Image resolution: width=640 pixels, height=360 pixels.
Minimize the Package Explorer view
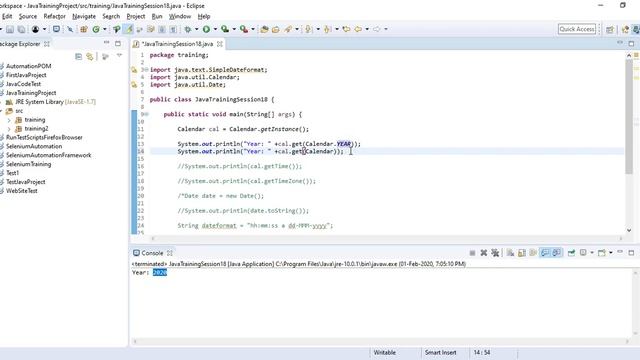[107, 43]
